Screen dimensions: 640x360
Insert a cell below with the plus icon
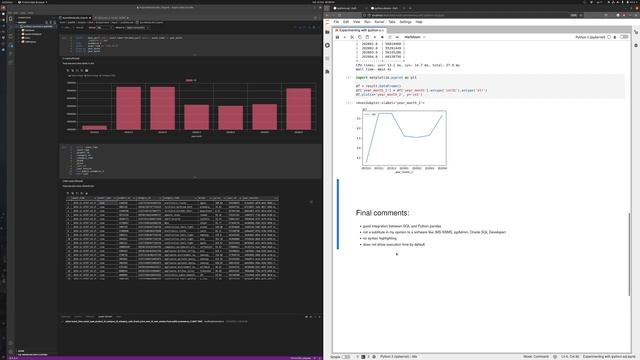344,37
